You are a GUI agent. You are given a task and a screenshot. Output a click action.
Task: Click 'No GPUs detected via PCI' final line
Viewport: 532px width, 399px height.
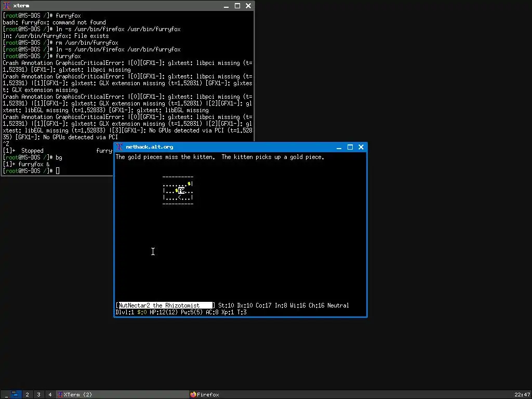[60, 137]
